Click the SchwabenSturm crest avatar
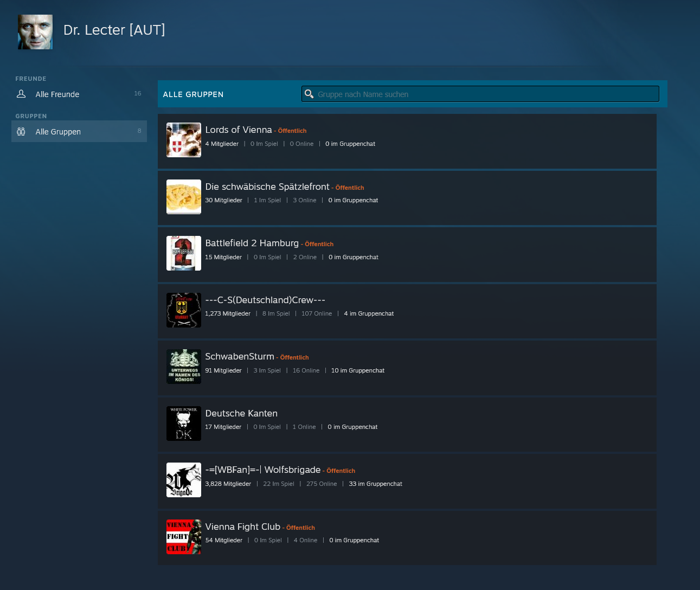 [x=183, y=367]
